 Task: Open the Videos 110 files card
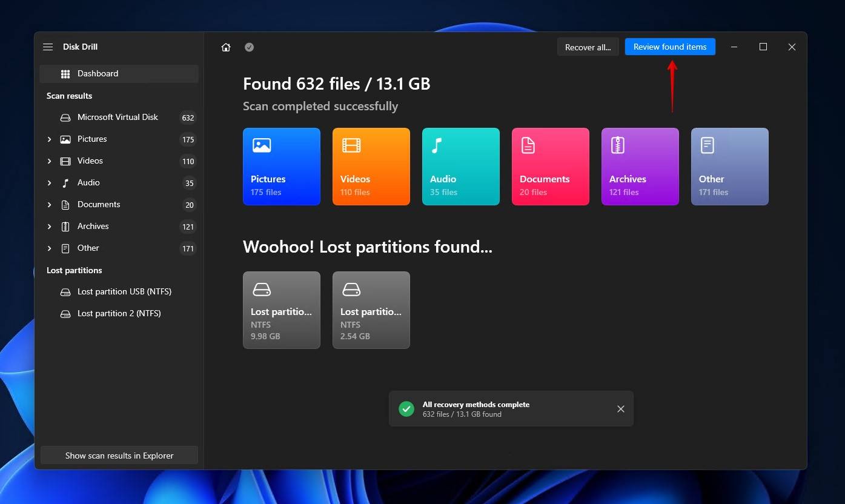[371, 167]
